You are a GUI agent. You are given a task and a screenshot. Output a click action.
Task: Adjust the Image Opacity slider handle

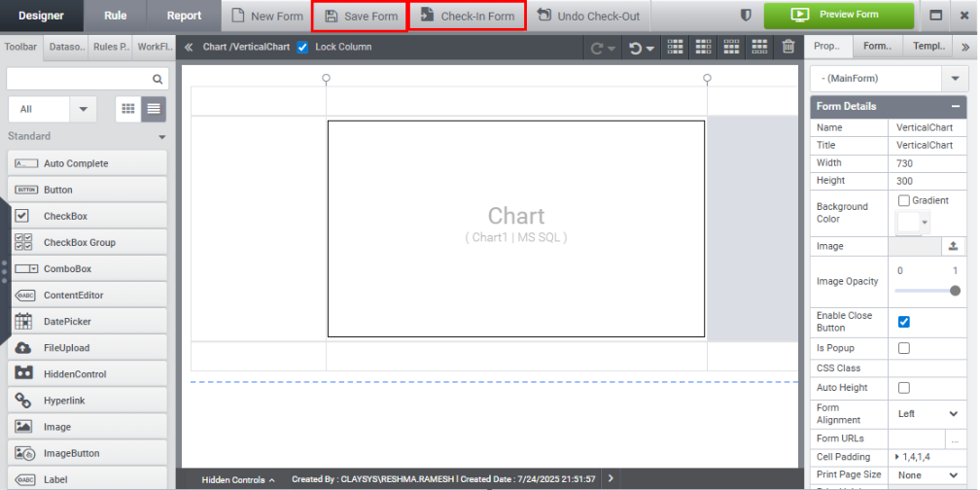(955, 290)
